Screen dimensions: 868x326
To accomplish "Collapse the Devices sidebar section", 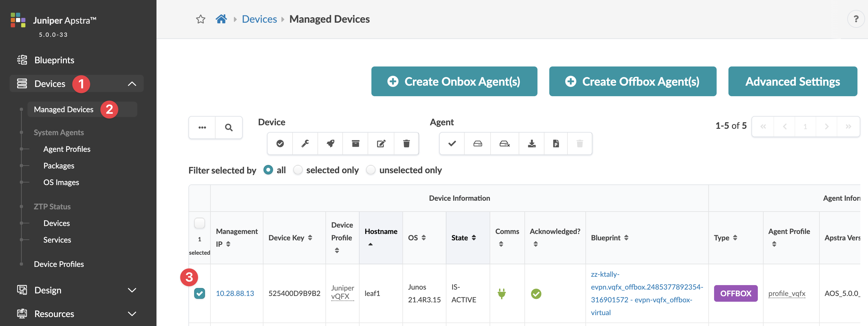I will click(x=132, y=84).
